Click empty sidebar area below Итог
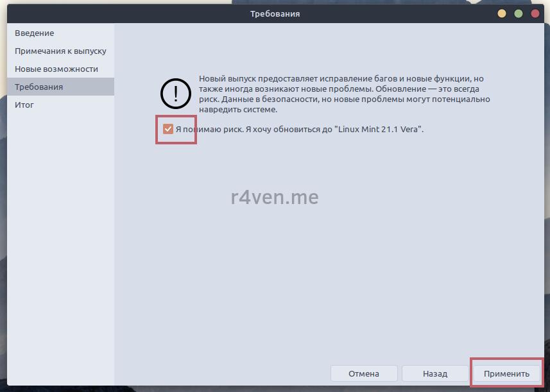 (60, 244)
